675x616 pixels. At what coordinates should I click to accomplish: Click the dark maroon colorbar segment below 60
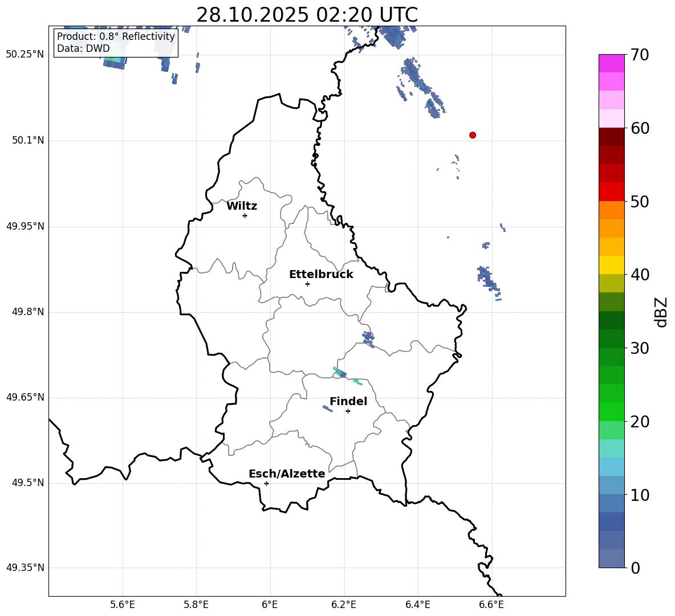coord(611,137)
